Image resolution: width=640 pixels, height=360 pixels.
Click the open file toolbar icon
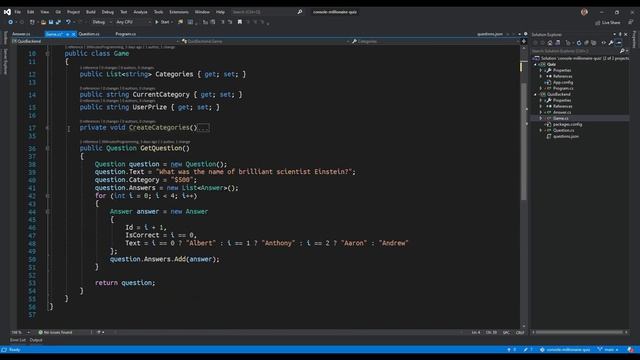click(x=43, y=22)
